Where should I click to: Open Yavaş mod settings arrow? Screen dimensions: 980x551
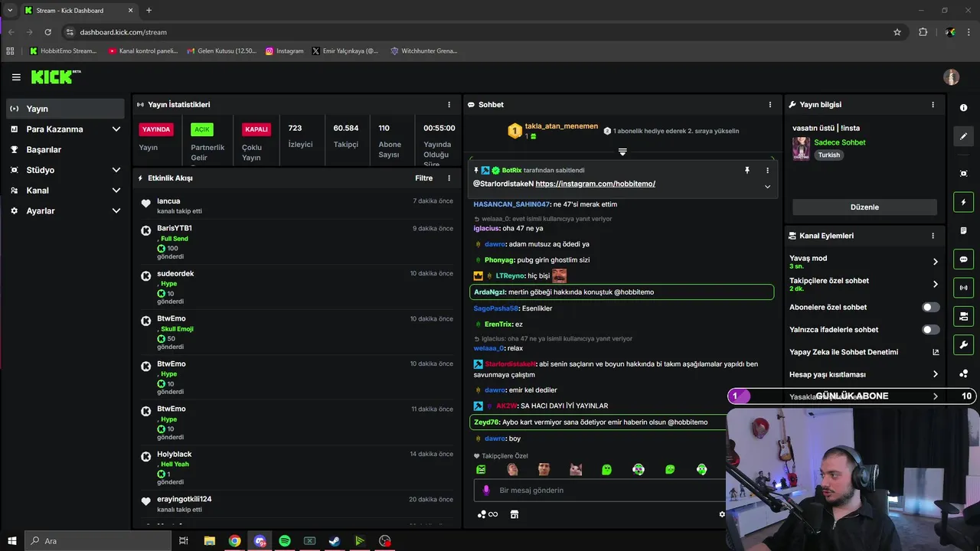(x=935, y=262)
